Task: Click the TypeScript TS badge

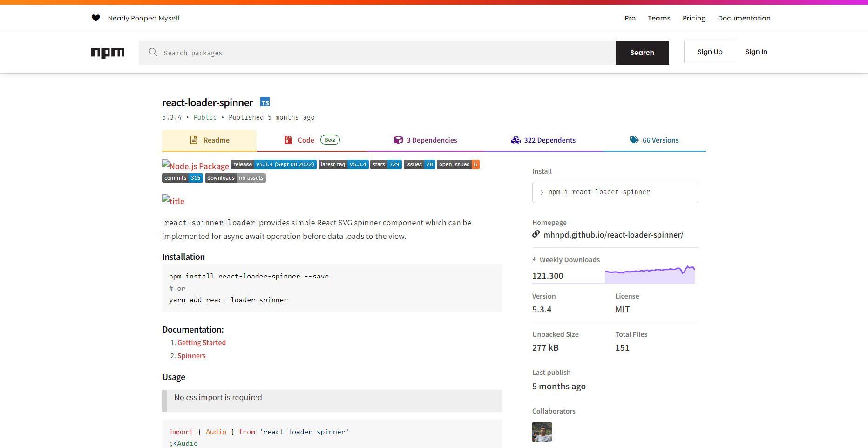Action: pyautogui.click(x=265, y=102)
